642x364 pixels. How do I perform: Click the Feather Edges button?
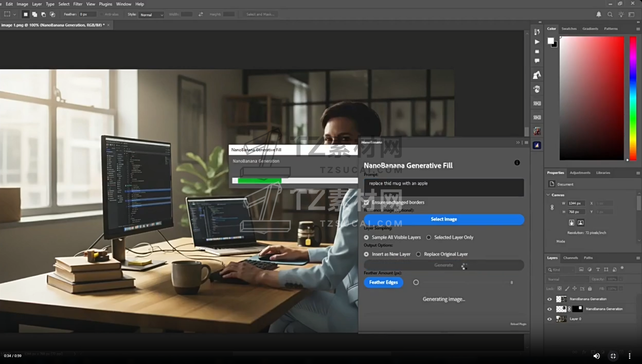click(x=383, y=282)
